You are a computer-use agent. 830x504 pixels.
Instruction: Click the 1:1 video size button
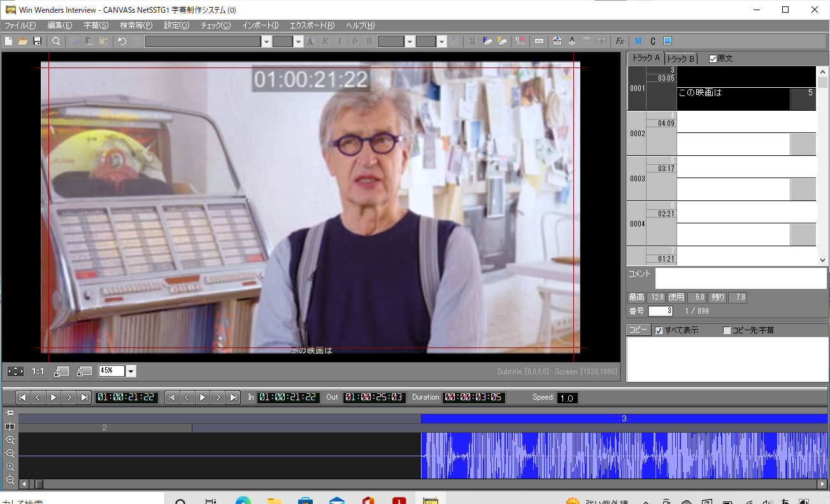[38, 371]
